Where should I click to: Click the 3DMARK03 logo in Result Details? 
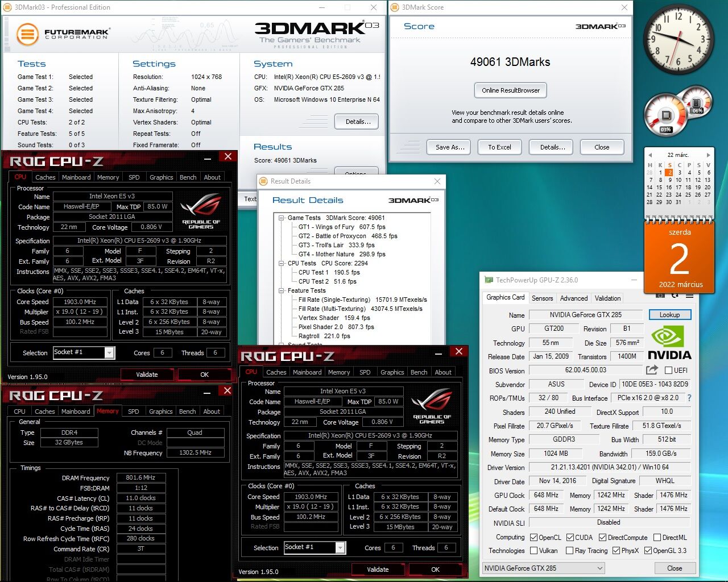click(413, 200)
